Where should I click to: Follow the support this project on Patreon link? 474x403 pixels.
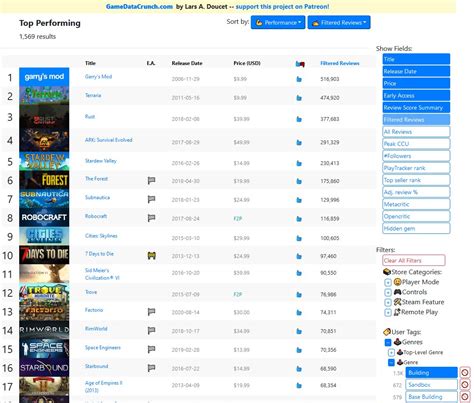(x=282, y=7)
